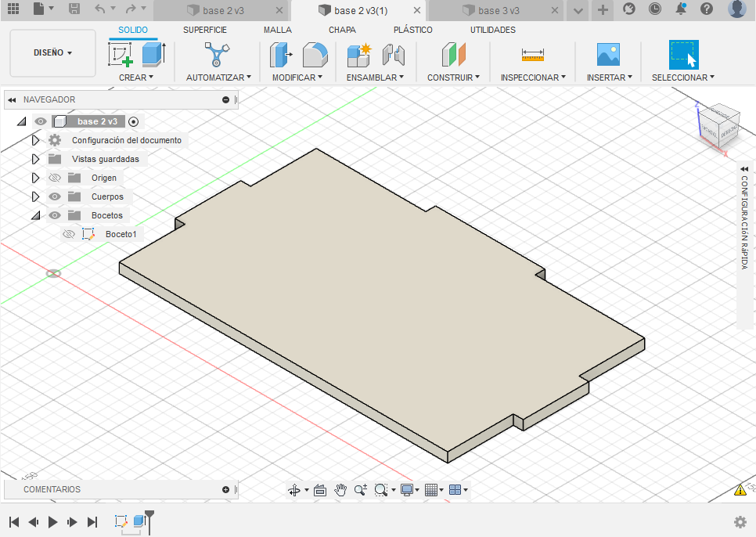Screen dimensions: 756x537
Task: Collapse the Bocetos folder
Action: (x=35, y=215)
